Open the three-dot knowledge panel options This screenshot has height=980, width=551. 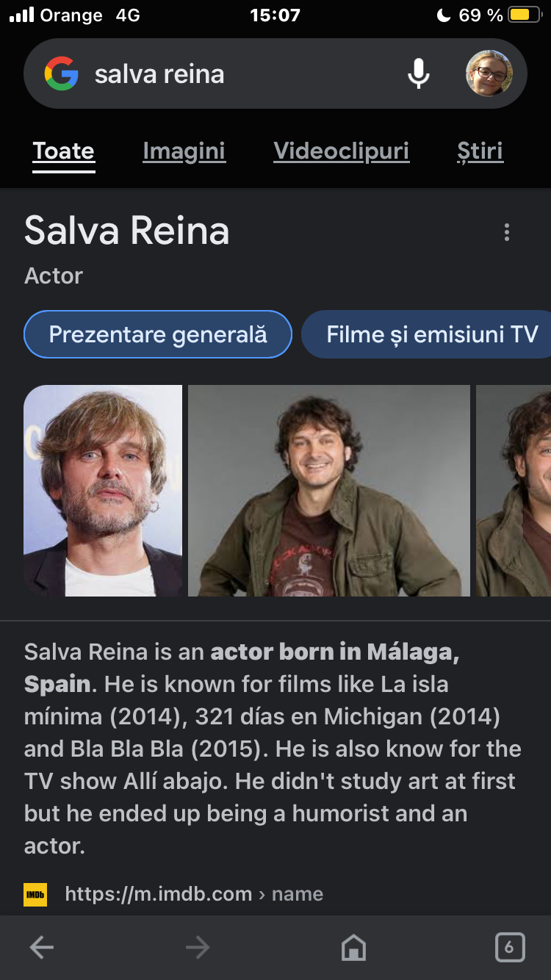(506, 233)
